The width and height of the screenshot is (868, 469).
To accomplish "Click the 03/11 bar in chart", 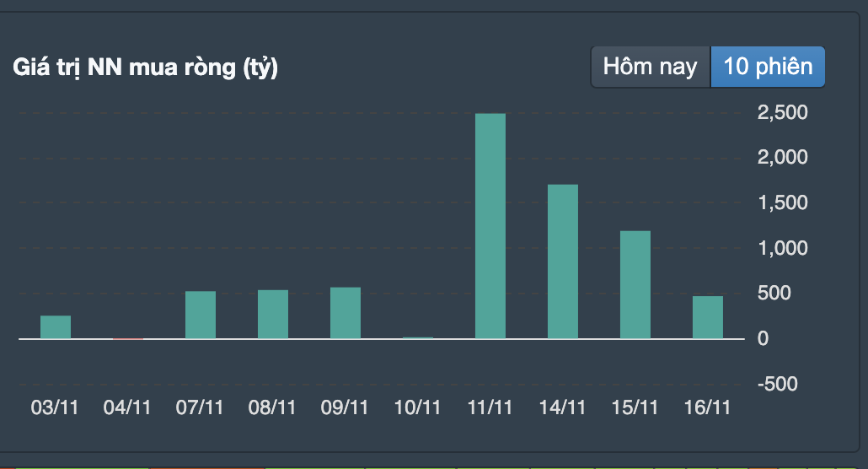I will tap(56, 327).
